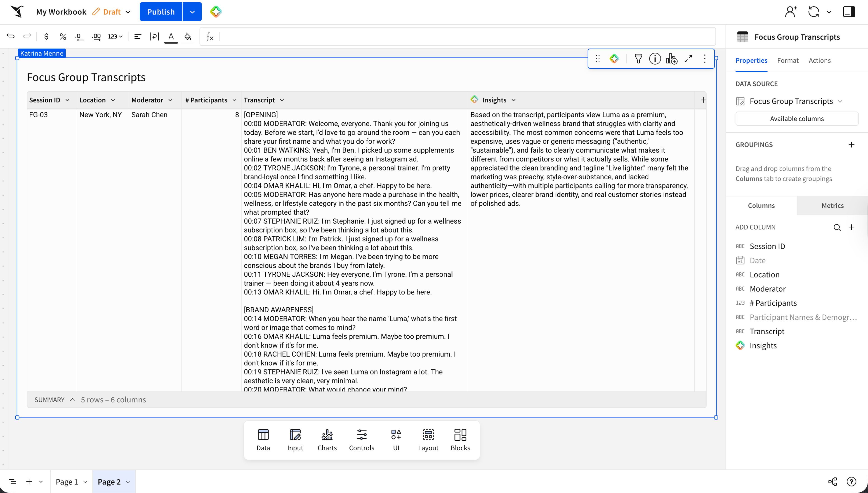This screenshot has width=868, height=493.
Task: Open the 123 number format dropdown
Action: tap(115, 36)
